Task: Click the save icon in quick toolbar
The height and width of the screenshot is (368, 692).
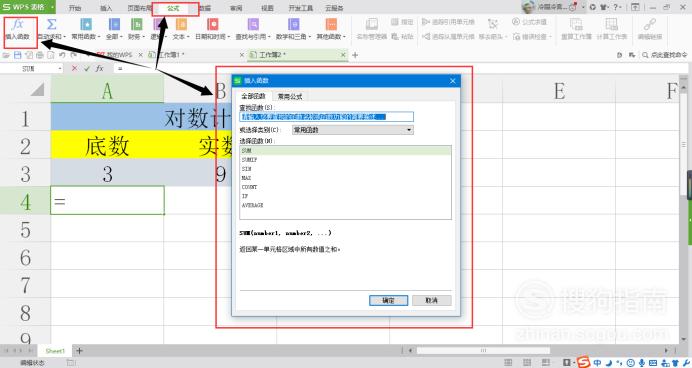Action: (18, 55)
